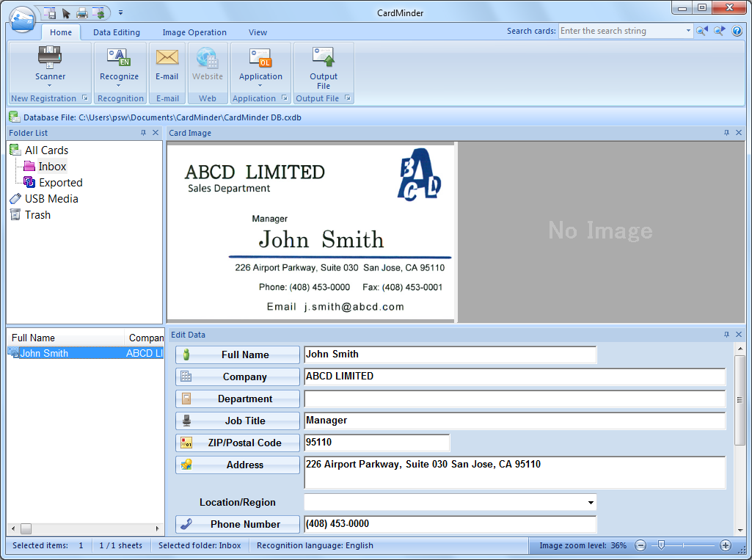752x560 pixels.
Task: Switch to the Image Operation tab
Action: 194,32
